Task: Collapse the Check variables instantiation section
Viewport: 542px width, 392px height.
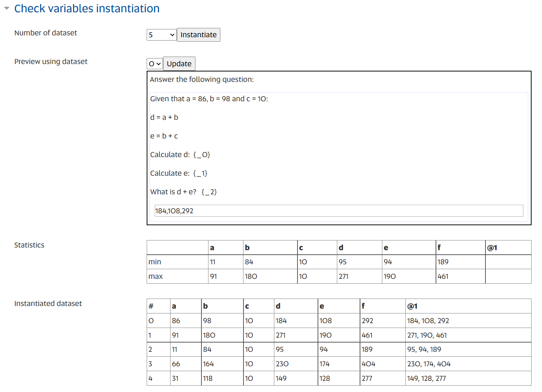Action: tap(7, 8)
